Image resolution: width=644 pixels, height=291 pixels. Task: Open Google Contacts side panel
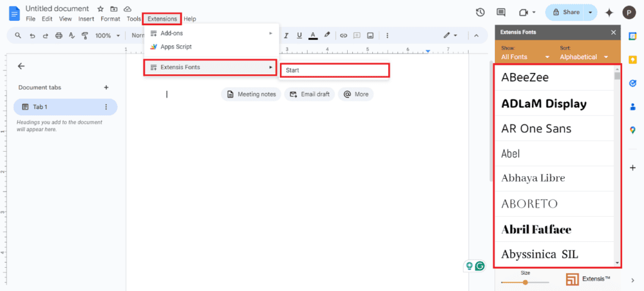click(633, 106)
